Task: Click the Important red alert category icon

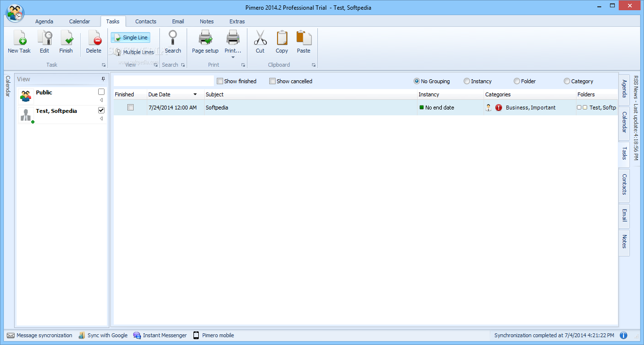Action: (x=499, y=108)
